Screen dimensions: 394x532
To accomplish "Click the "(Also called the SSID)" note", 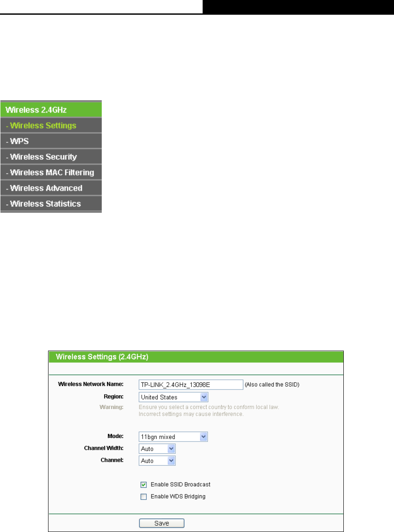I will click(x=271, y=384).
